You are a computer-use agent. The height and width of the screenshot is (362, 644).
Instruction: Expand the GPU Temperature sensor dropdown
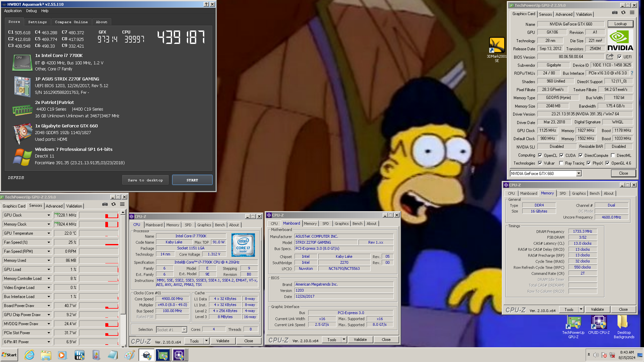click(49, 233)
